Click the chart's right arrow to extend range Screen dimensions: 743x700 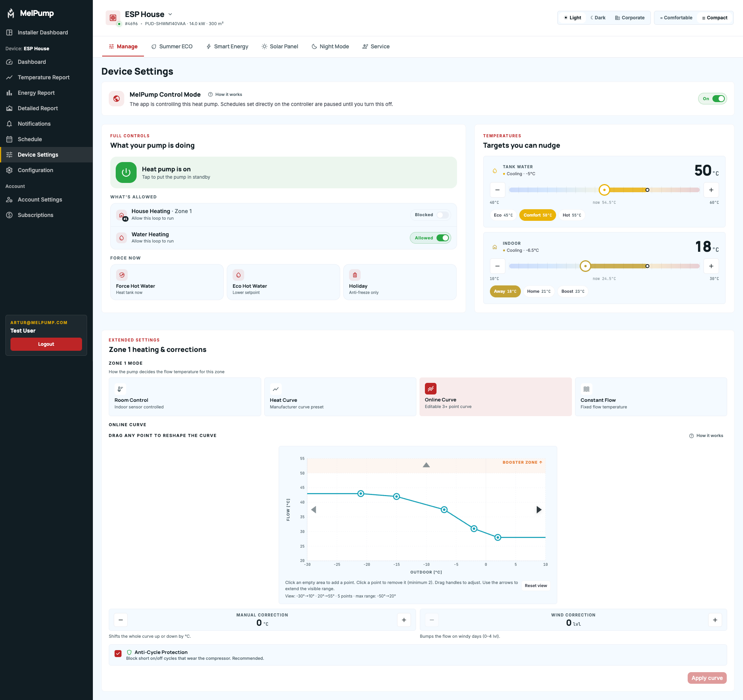(539, 510)
